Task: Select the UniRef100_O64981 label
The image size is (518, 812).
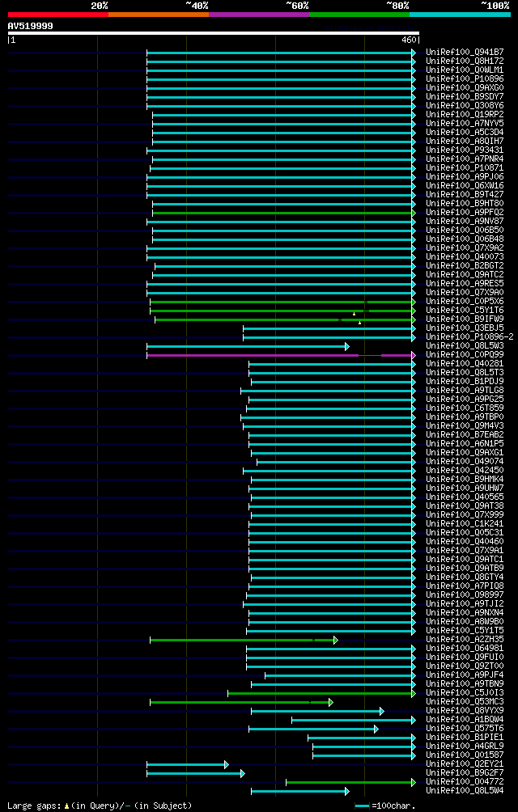Action: (465, 649)
